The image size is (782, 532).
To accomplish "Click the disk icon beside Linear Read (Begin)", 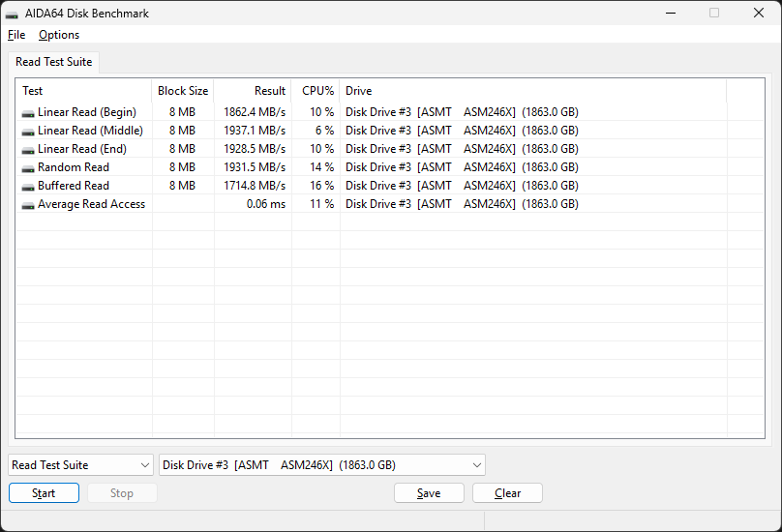I will [28, 112].
